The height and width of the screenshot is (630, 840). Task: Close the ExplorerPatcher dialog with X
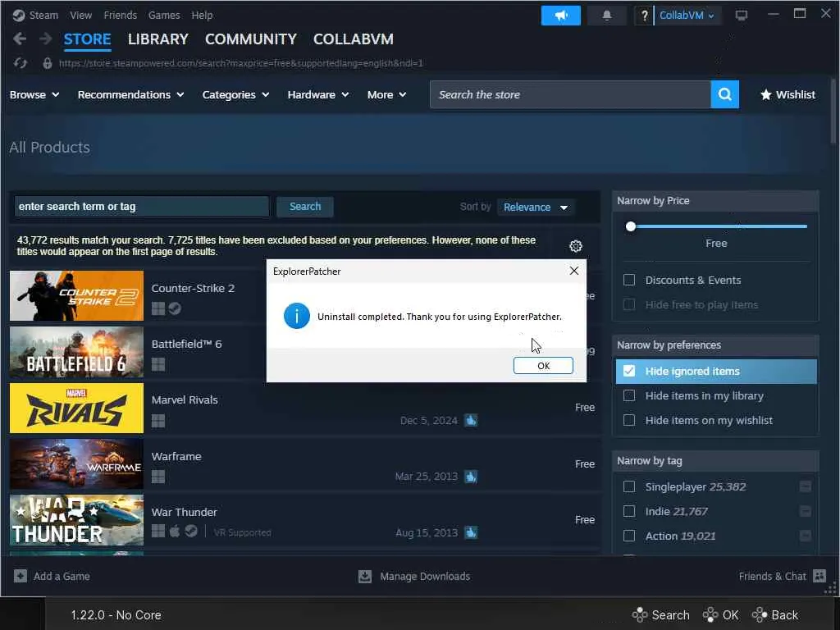(573, 271)
